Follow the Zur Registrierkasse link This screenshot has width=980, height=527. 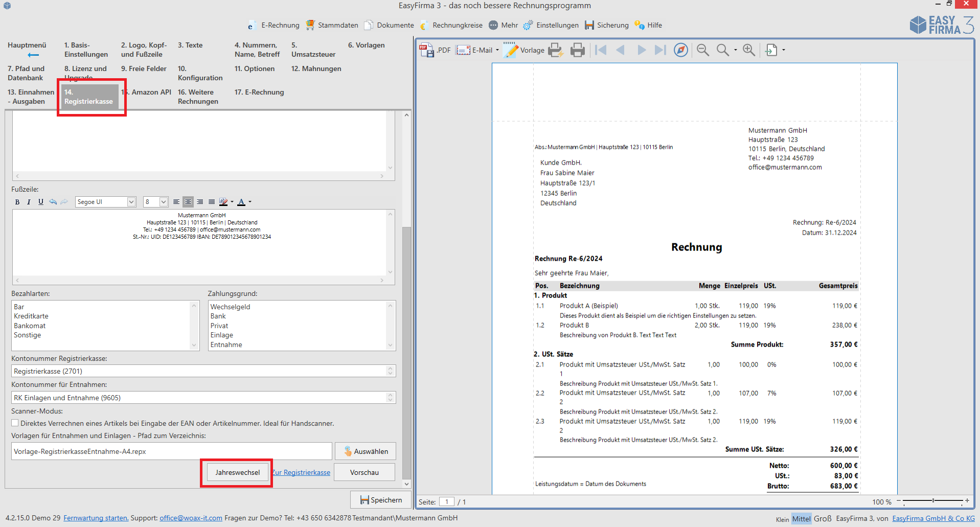pyautogui.click(x=301, y=472)
